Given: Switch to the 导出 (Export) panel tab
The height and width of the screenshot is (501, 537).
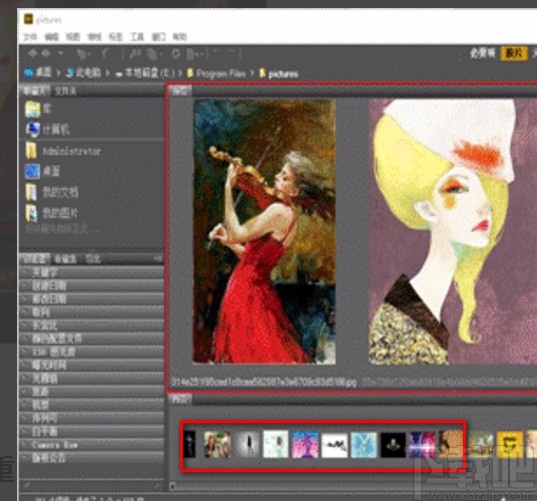Looking at the screenshot, I should click(93, 259).
